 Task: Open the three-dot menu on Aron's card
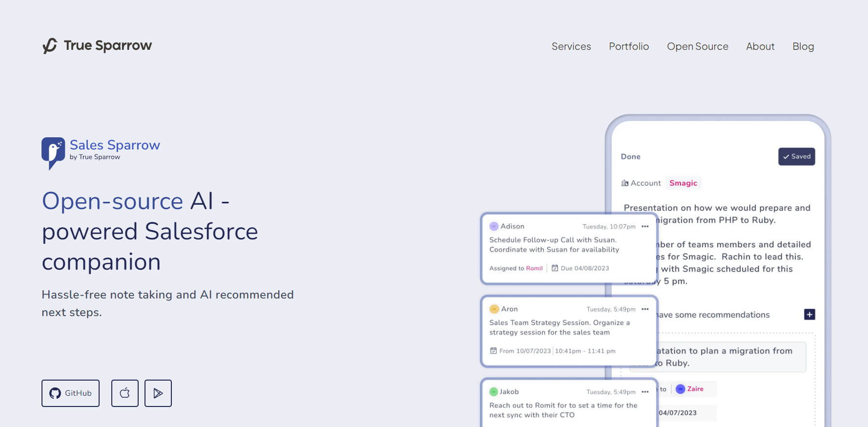coord(645,309)
